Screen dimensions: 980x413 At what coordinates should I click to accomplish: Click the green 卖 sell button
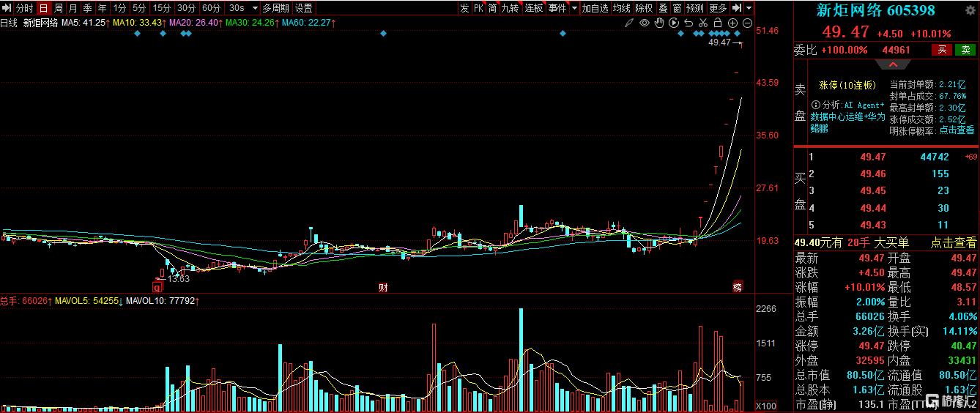coord(965,50)
